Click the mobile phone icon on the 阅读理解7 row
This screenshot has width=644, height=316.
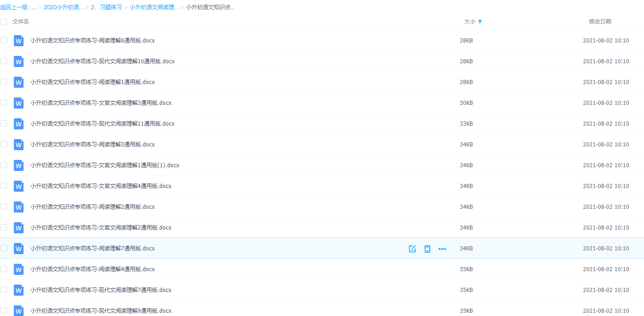(x=427, y=249)
